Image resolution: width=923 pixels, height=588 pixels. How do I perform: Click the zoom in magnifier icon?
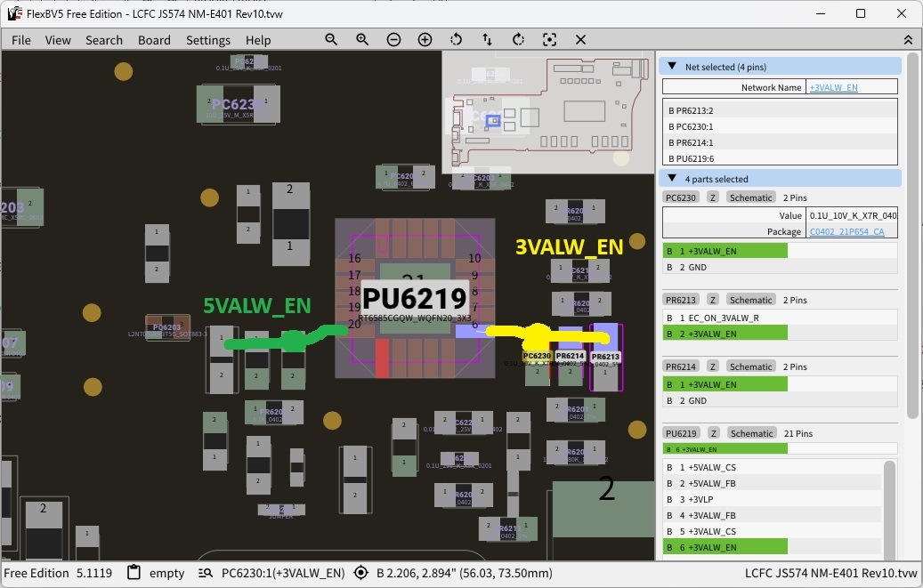362,40
